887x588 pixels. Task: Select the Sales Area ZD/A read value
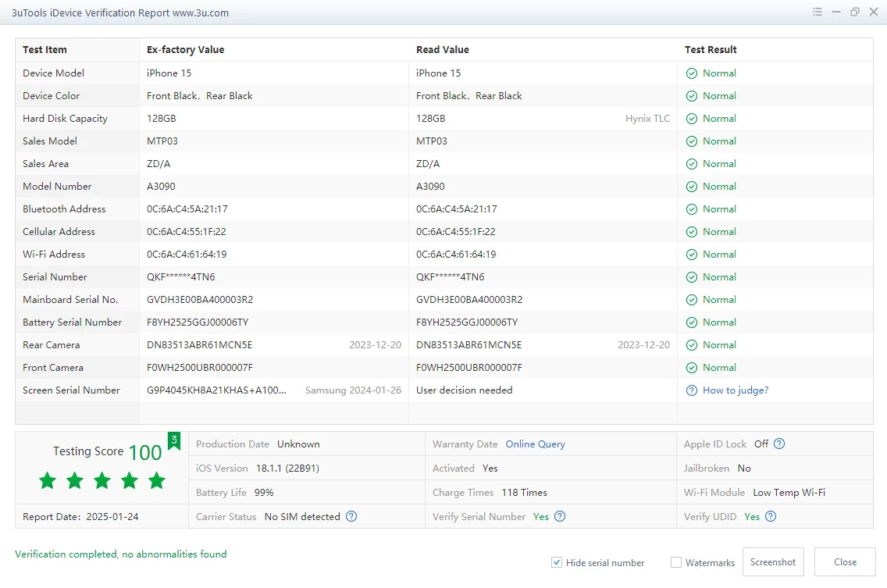click(428, 164)
